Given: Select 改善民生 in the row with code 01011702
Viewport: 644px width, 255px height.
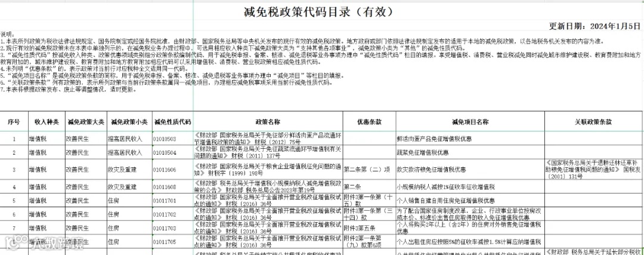Looking at the screenshot, I should [x=86, y=214].
